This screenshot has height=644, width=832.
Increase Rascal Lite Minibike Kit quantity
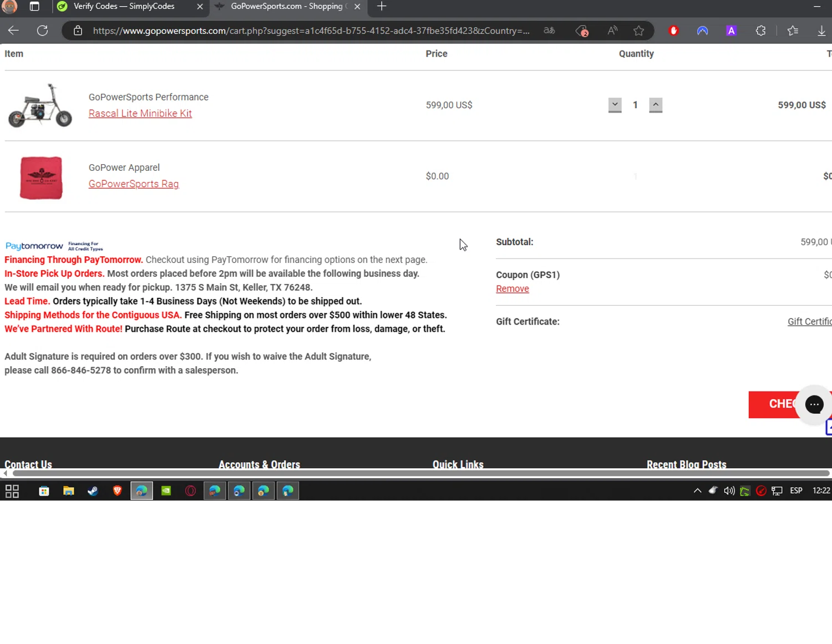tap(656, 105)
